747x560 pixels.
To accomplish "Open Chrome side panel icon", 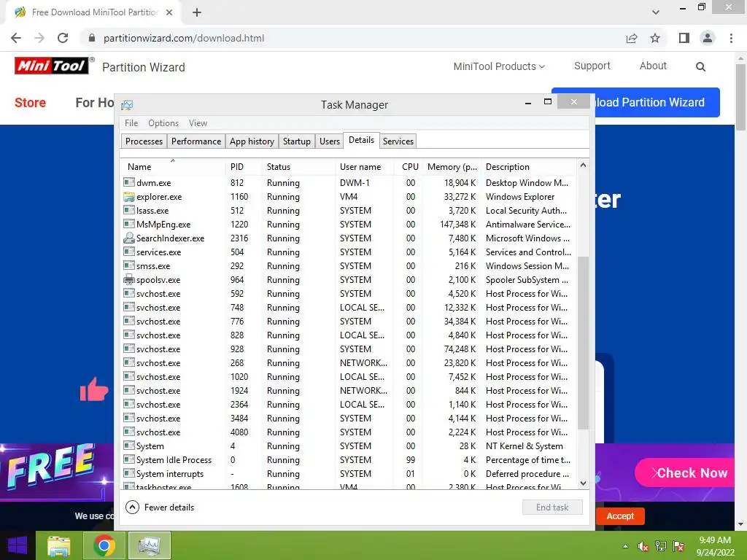I will pos(684,38).
